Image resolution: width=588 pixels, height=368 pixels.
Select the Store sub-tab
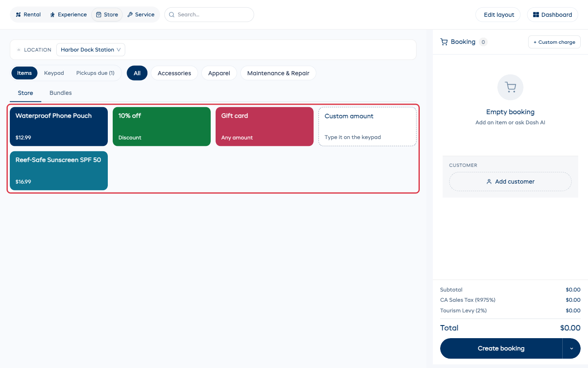25,93
